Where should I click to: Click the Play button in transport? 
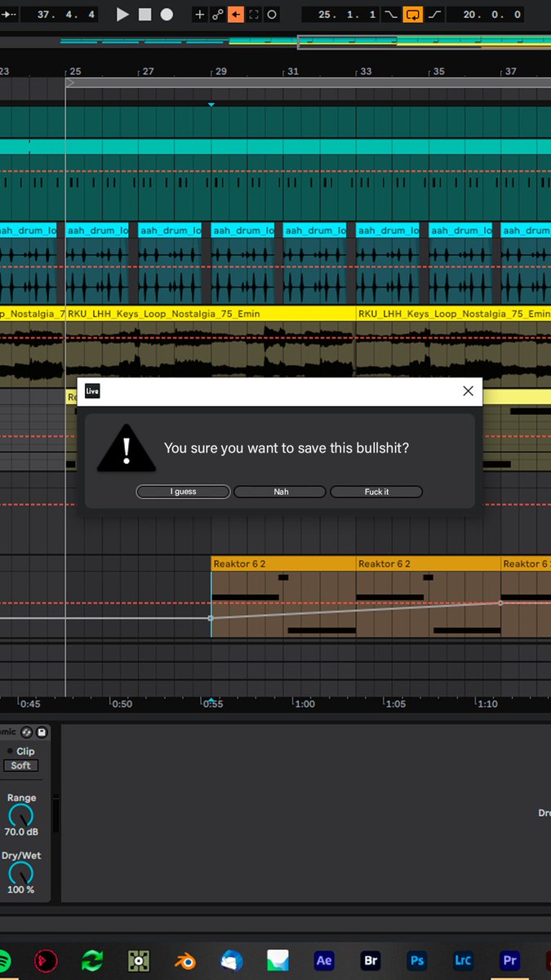click(123, 15)
